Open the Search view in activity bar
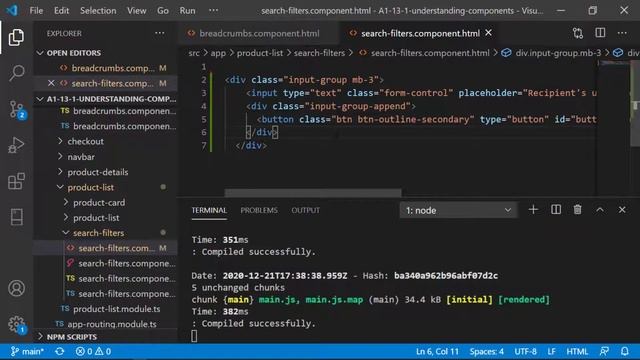The height and width of the screenshot is (360, 640). point(16,73)
